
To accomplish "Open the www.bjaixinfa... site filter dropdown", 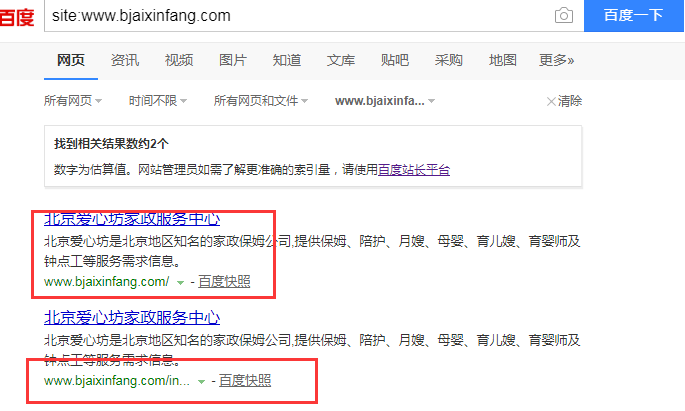I will [x=385, y=101].
